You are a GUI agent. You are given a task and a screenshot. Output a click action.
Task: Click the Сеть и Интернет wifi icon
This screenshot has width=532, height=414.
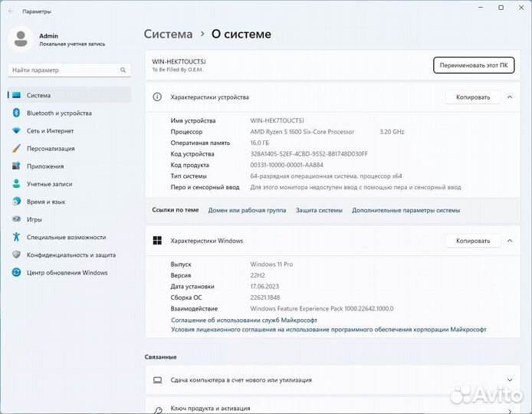[16, 130]
